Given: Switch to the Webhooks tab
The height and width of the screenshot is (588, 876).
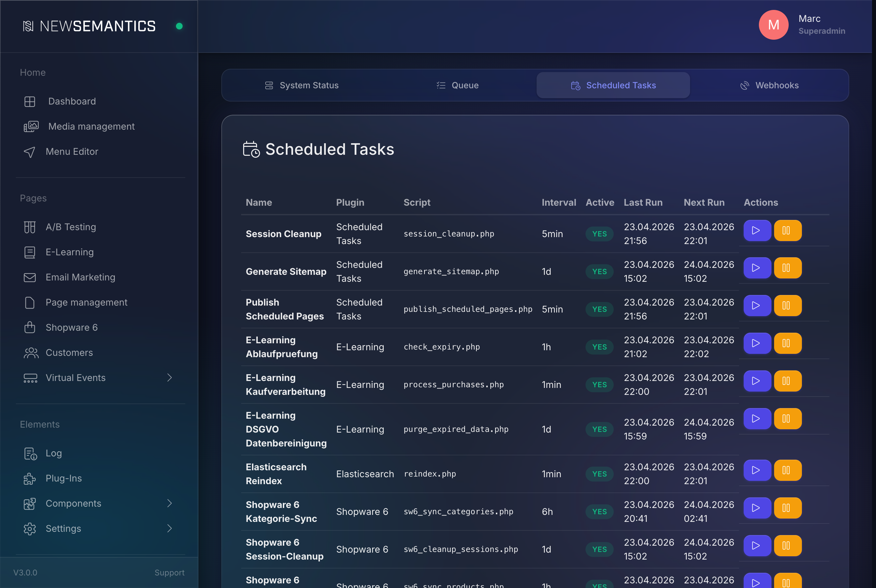Looking at the screenshot, I should pyautogui.click(x=769, y=85).
